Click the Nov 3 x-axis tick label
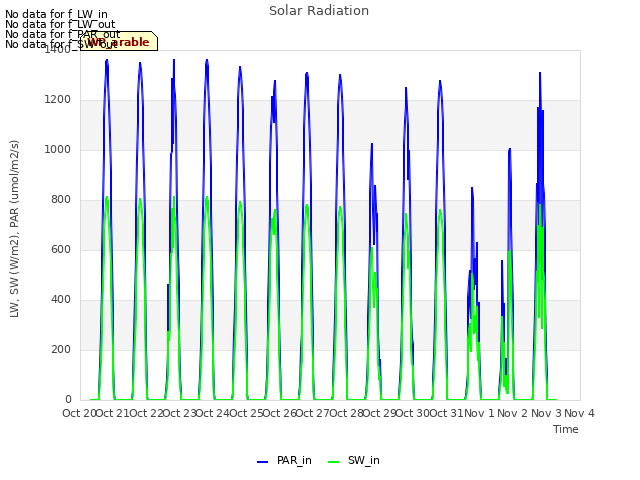The image size is (640, 480). click(546, 413)
